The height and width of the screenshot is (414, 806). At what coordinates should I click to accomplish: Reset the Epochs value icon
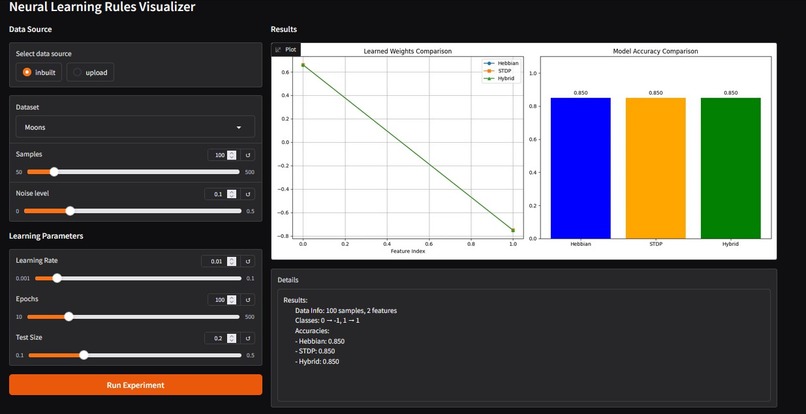248,300
